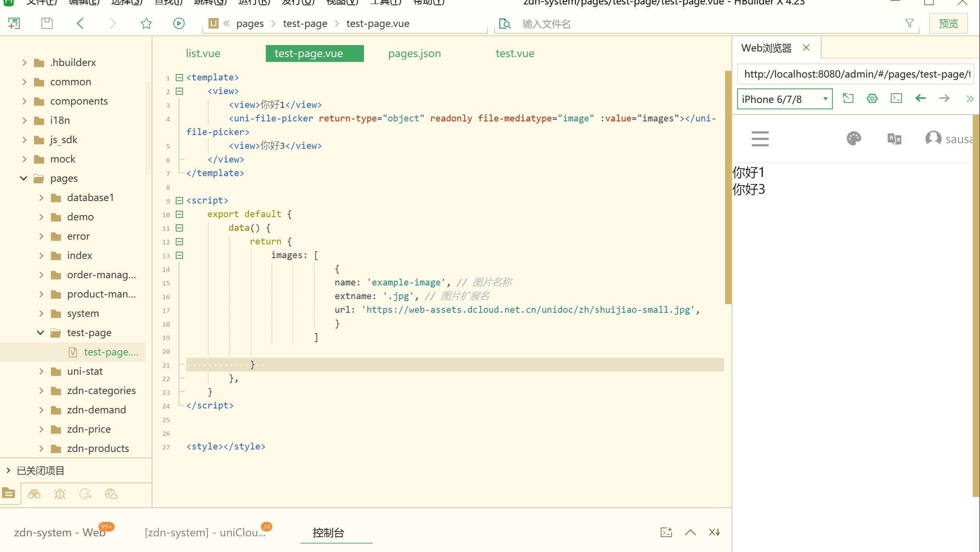The width and height of the screenshot is (980, 552).
Task: Open the browser devtools console icon
Action: (896, 98)
